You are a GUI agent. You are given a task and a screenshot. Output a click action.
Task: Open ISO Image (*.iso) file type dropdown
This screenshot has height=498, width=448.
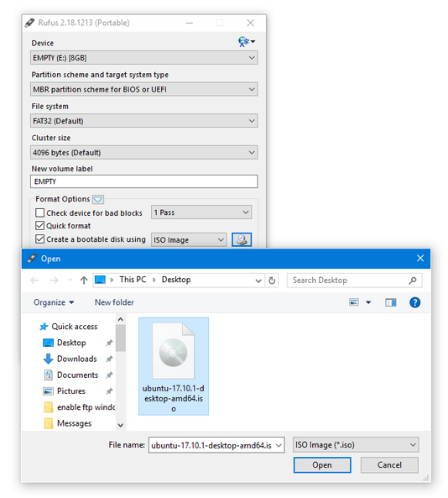[x=356, y=445]
